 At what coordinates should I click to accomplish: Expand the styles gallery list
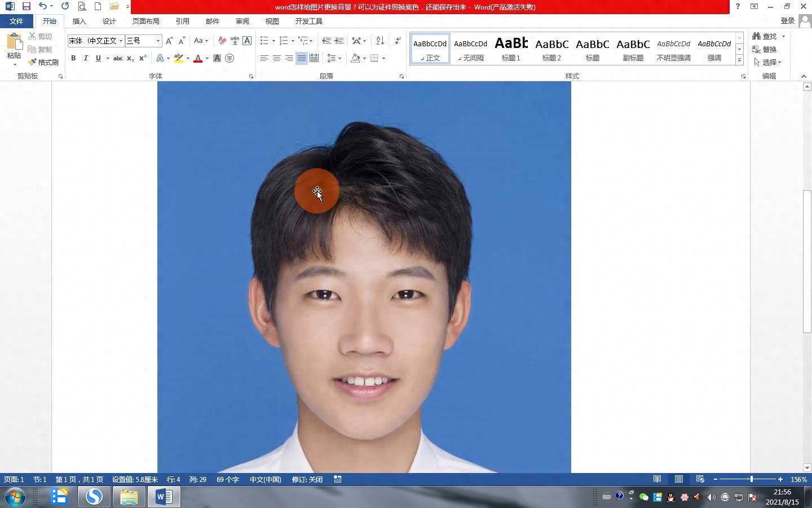tap(739, 60)
